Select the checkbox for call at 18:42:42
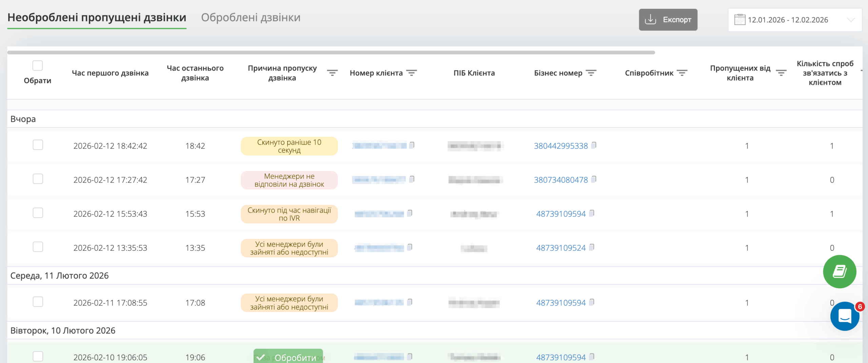The width and height of the screenshot is (868, 363). click(x=38, y=145)
